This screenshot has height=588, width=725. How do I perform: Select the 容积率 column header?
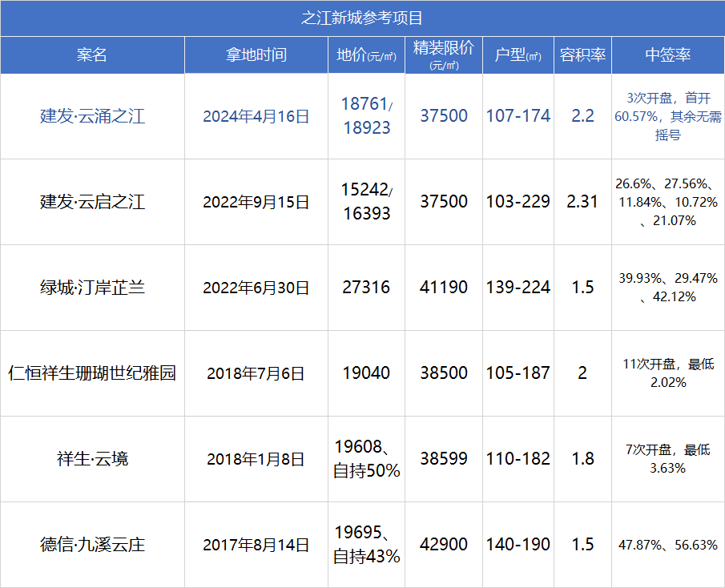582,55
